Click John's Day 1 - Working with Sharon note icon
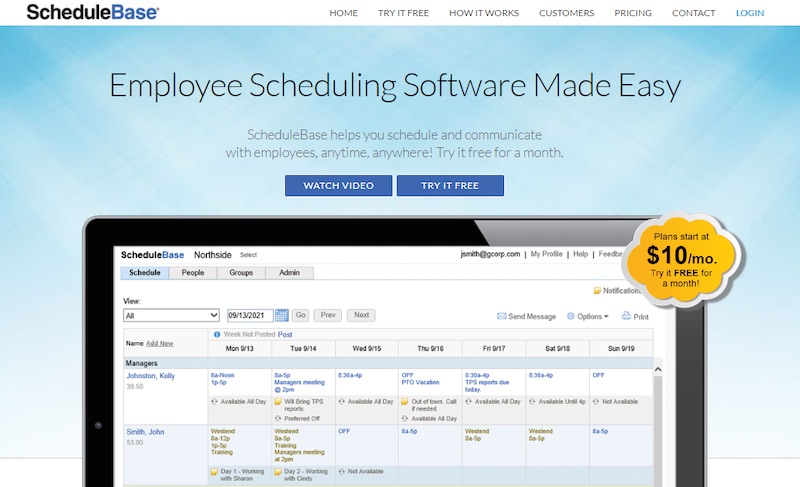Image resolution: width=800 pixels, height=487 pixels. pos(214,472)
